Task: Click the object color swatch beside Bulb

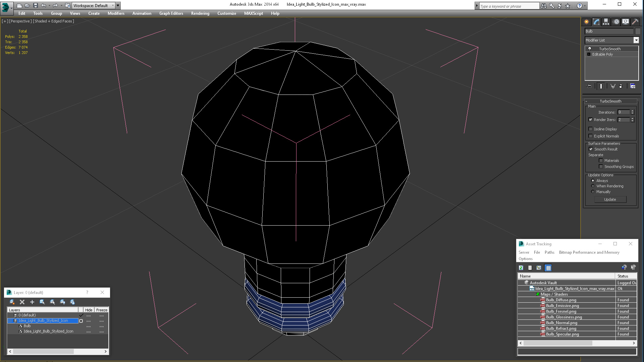Action: pyautogui.click(x=638, y=31)
